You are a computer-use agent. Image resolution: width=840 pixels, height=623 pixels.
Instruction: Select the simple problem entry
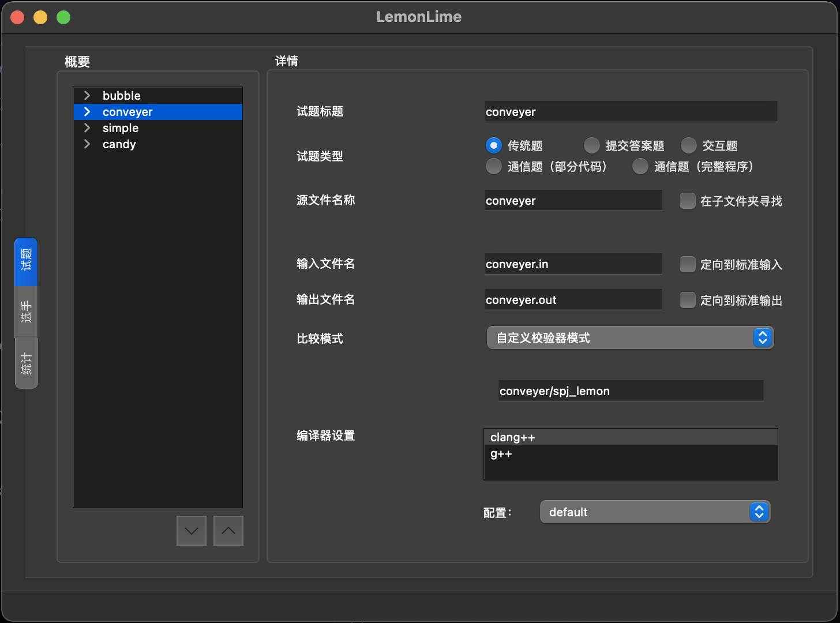[121, 128]
